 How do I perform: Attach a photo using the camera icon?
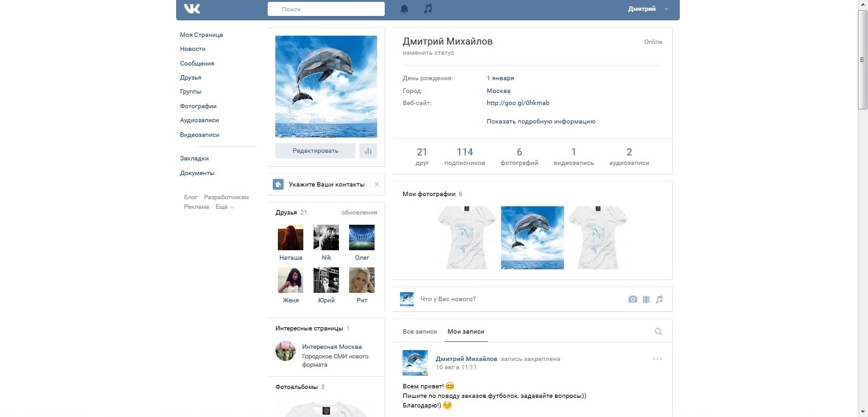(633, 299)
